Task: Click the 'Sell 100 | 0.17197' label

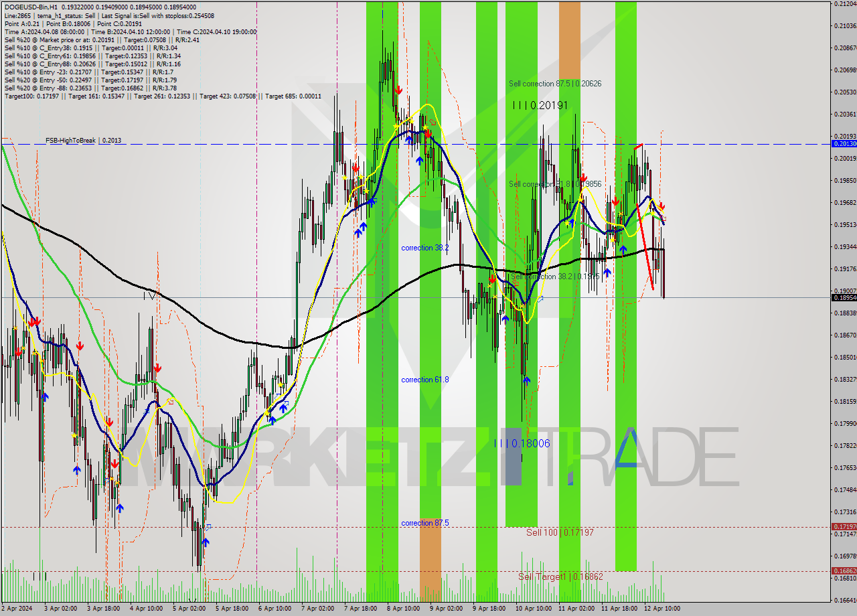Action: pyautogui.click(x=560, y=532)
